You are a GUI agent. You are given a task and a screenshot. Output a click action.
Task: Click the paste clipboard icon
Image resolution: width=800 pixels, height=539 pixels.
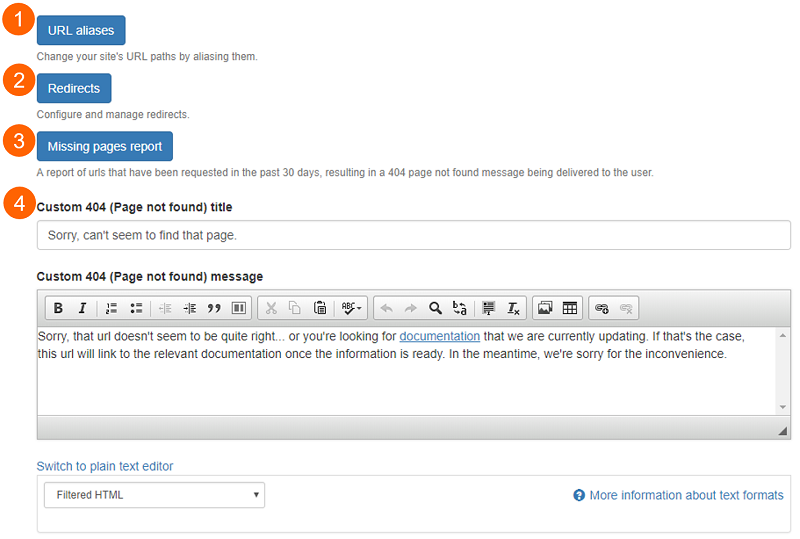click(320, 308)
